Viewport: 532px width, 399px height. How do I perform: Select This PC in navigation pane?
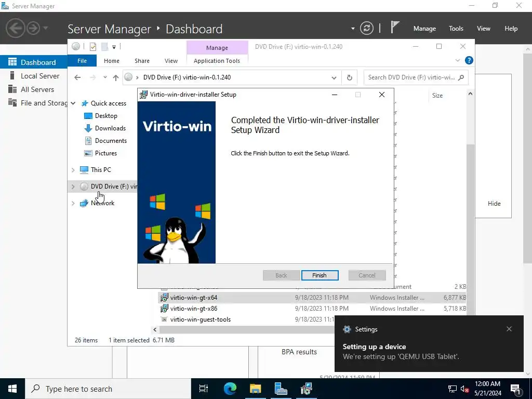tap(101, 170)
